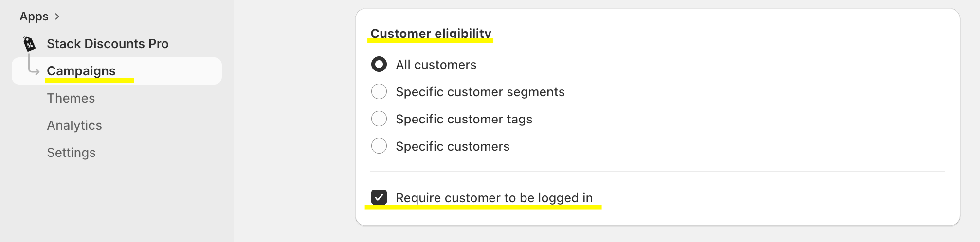Image resolution: width=980 pixels, height=242 pixels.
Task: Click the 'Require customer to be logged in' label
Action: (494, 198)
